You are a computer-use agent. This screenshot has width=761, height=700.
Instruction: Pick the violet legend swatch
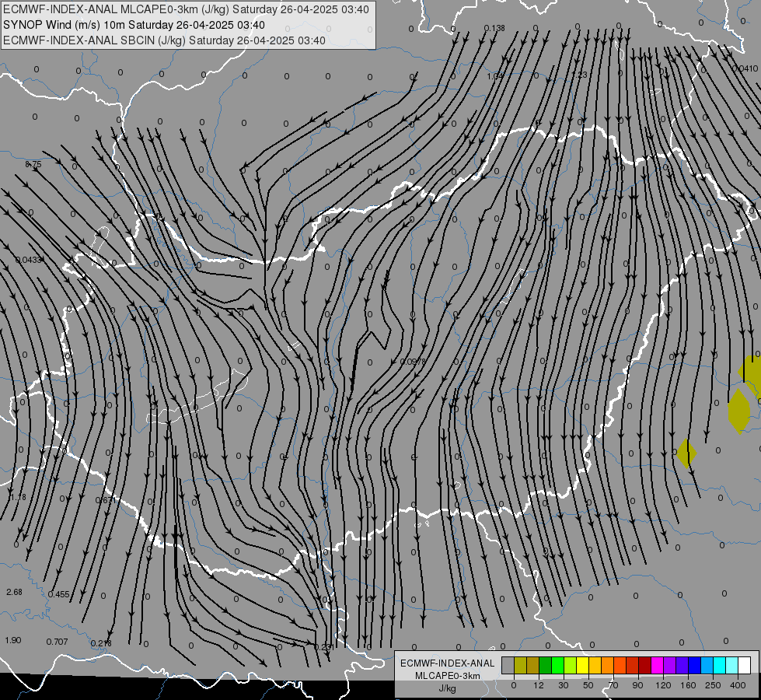tap(682, 665)
